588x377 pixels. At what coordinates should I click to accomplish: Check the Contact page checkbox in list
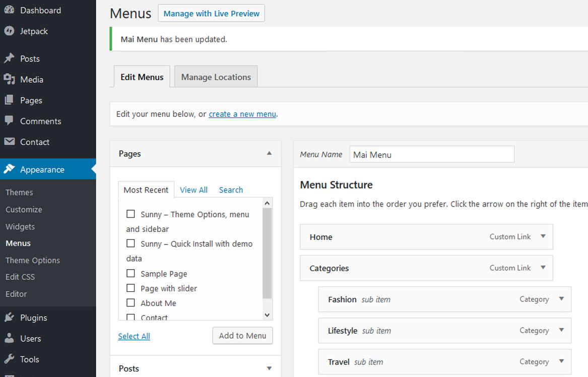click(x=130, y=317)
